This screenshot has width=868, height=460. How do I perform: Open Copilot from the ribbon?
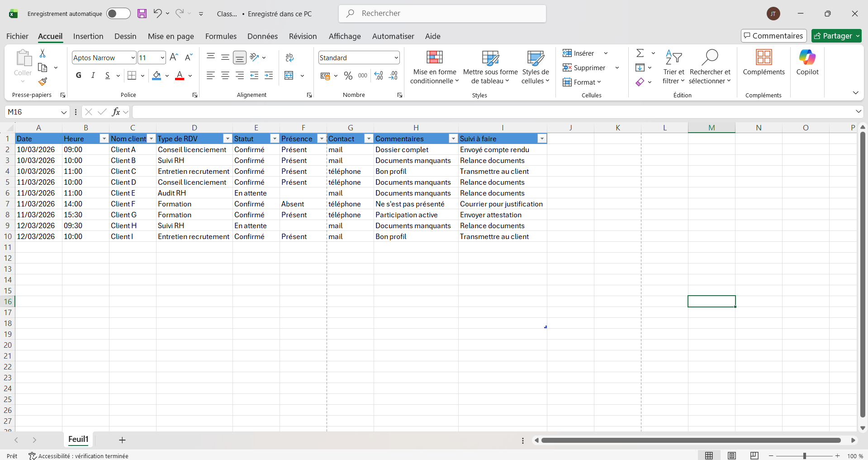point(807,62)
